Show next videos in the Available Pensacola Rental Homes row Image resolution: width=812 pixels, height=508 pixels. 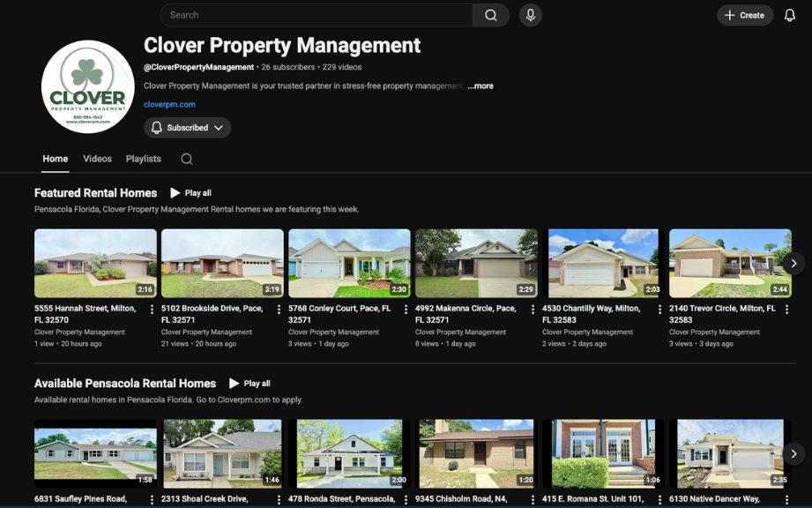coord(793,454)
